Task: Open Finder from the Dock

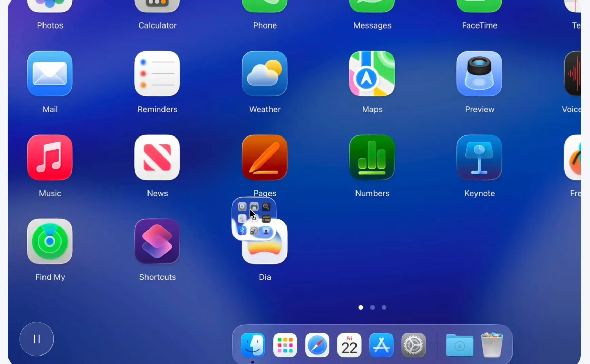Action: coord(253,345)
